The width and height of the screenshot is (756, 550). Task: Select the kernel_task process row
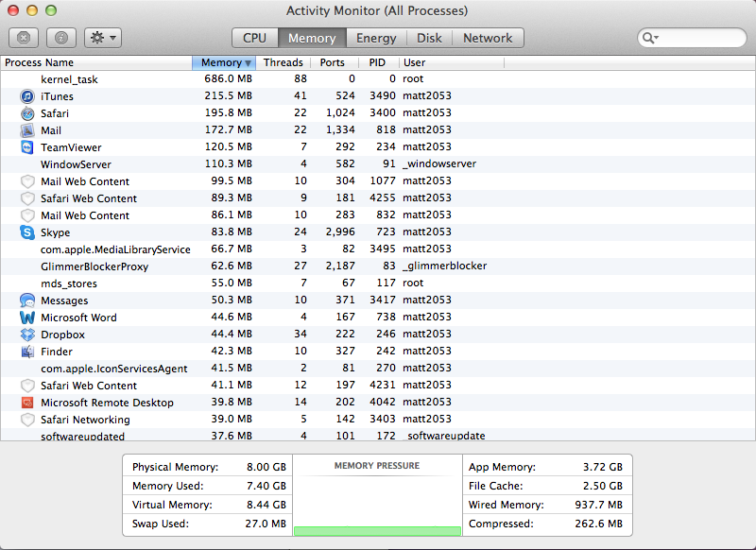tap(378, 79)
